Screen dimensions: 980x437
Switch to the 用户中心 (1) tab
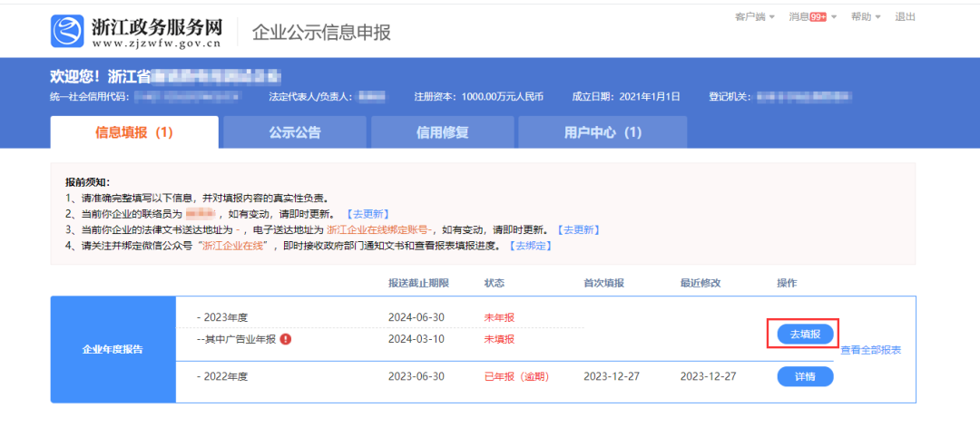tap(603, 132)
